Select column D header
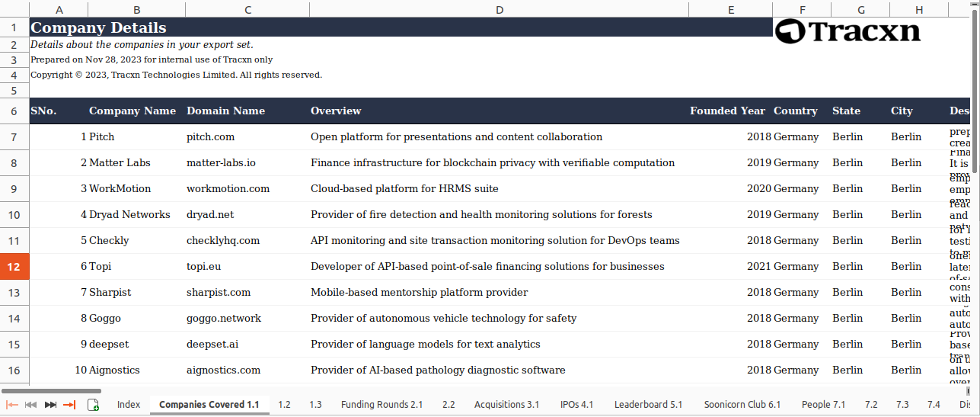 point(499,10)
